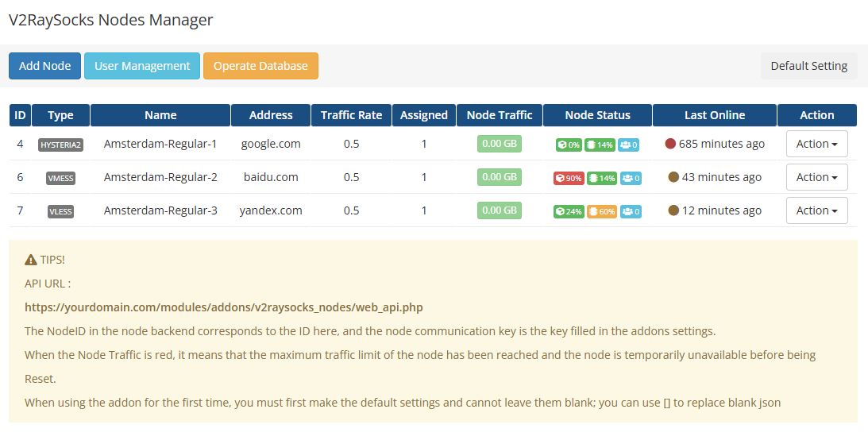Click the orange 60% memory badge for Amsterdam-Regular-3
Image resolution: width=868 pixels, height=440 pixels.
(x=601, y=211)
